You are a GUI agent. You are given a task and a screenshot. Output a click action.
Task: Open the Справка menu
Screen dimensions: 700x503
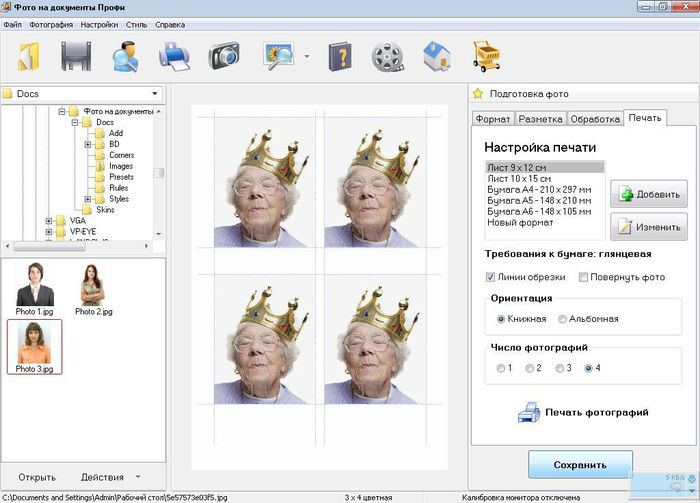pyautogui.click(x=170, y=25)
